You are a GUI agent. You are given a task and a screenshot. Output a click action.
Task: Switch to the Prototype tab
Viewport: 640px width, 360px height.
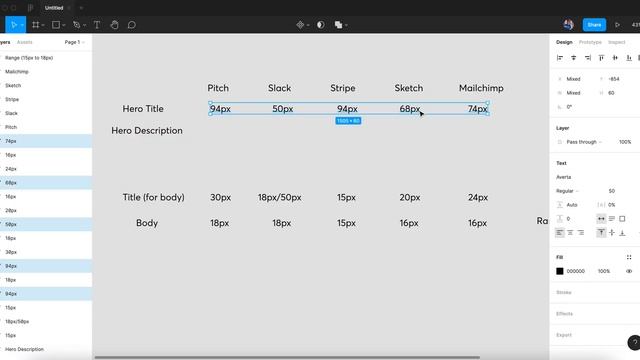590,42
